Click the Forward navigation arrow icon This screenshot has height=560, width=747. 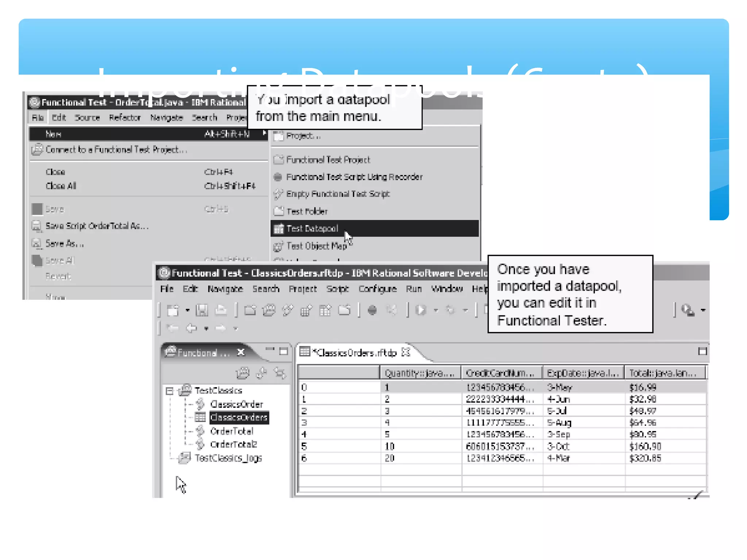click(221, 328)
